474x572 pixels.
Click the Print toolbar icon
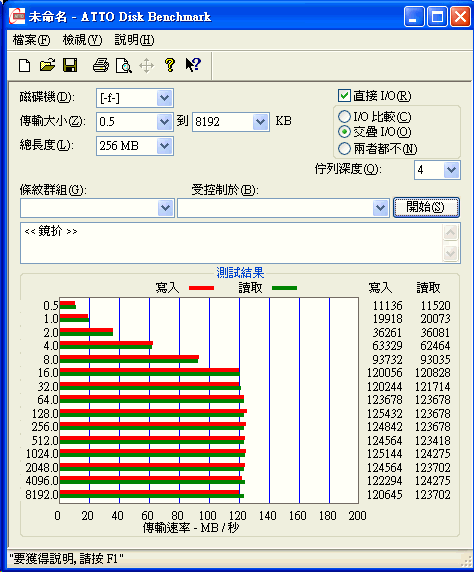click(101, 65)
